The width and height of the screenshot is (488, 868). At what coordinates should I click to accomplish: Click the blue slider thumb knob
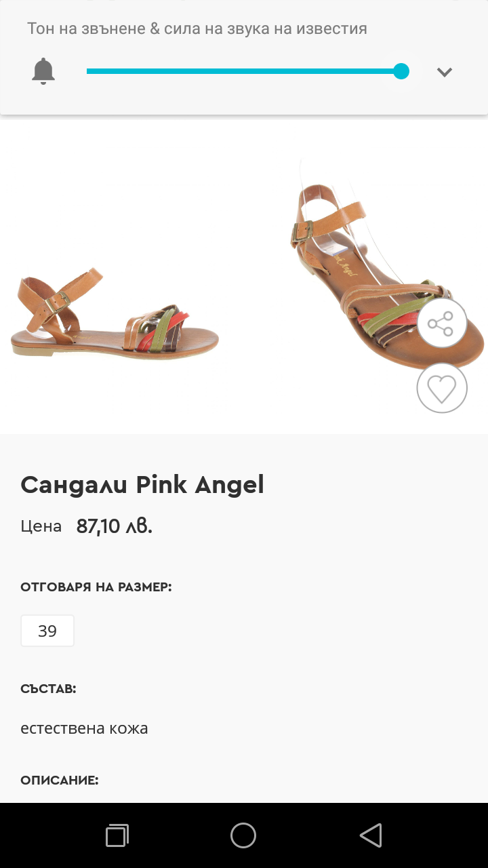coord(401,71)
